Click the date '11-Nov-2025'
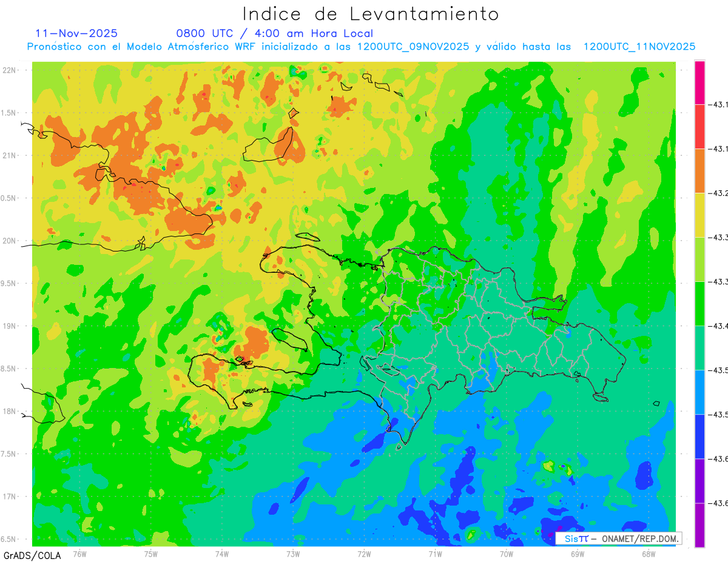The height and width of the screenshot is (562, 728). [76, 33]
